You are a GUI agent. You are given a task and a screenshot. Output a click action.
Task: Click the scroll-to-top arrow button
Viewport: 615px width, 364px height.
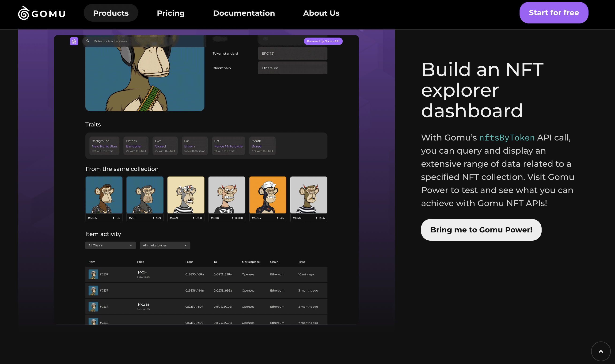(x=601, y=351)
